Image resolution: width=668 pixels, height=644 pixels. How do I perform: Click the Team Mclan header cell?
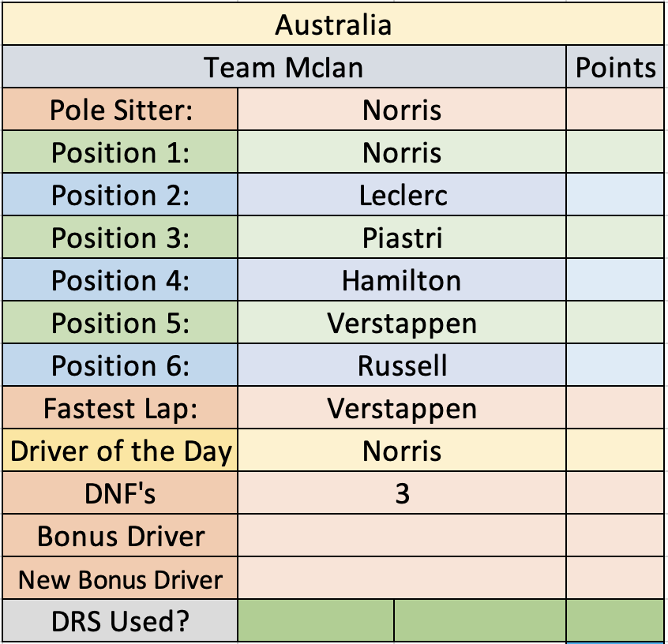coord(284,67)
